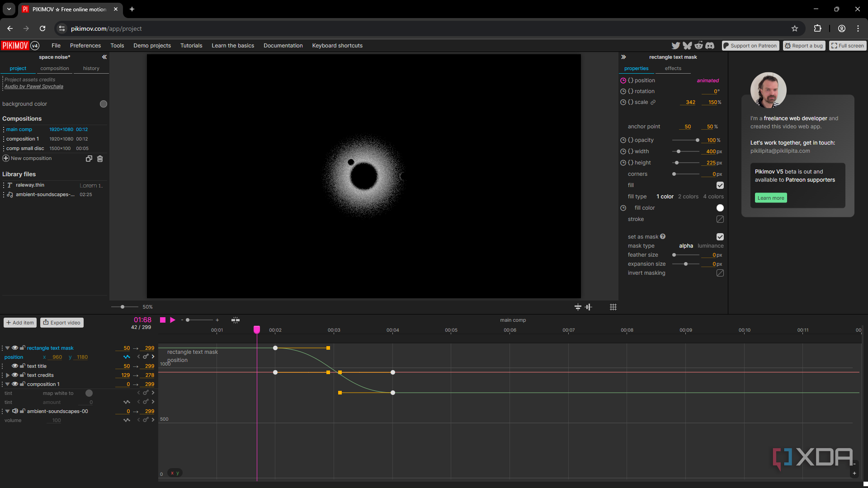Switch to the effects tab

[x=673, y=68]
